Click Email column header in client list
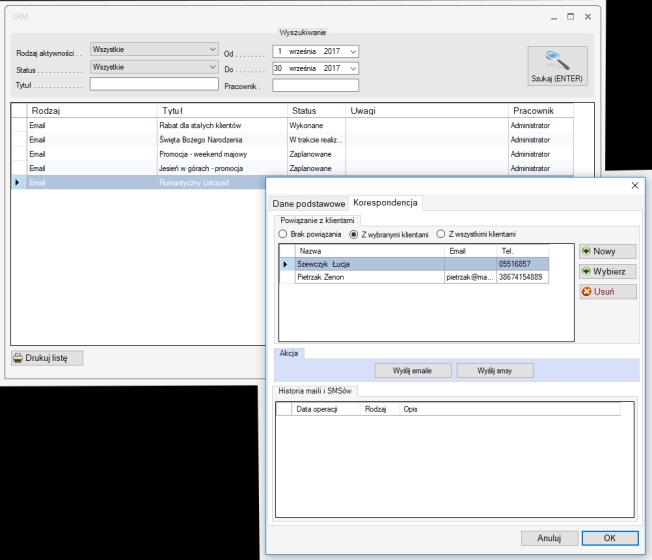This screenshot has width=652, height=560. click(470, 251)
